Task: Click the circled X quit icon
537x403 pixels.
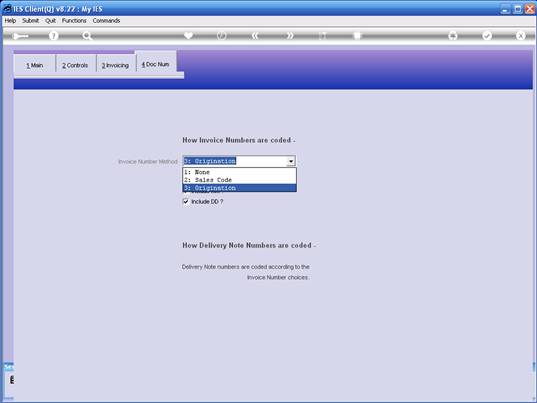Action: coord(521,36)
